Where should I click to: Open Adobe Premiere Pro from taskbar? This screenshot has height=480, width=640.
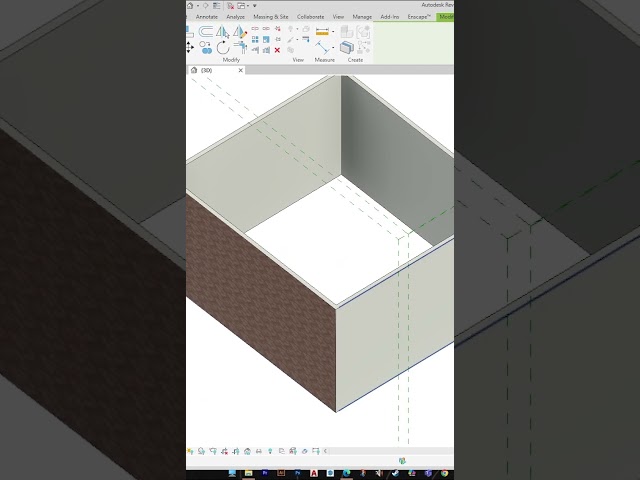pyautogui.click(x=264, y=473)
